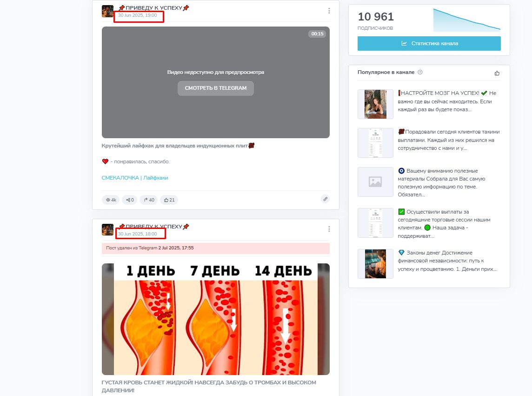Click the понравилась, спасибо line
532x396 pixels.
click(x=136, y=161)
